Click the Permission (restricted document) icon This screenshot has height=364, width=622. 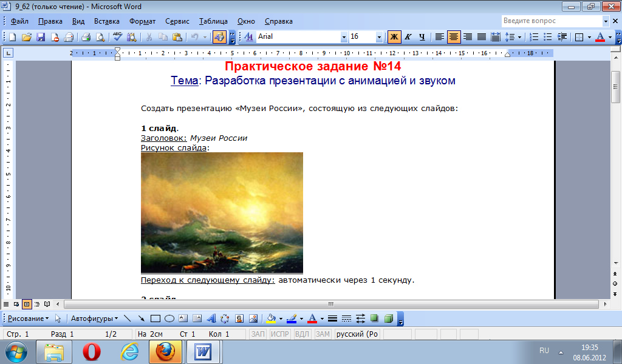55,37
